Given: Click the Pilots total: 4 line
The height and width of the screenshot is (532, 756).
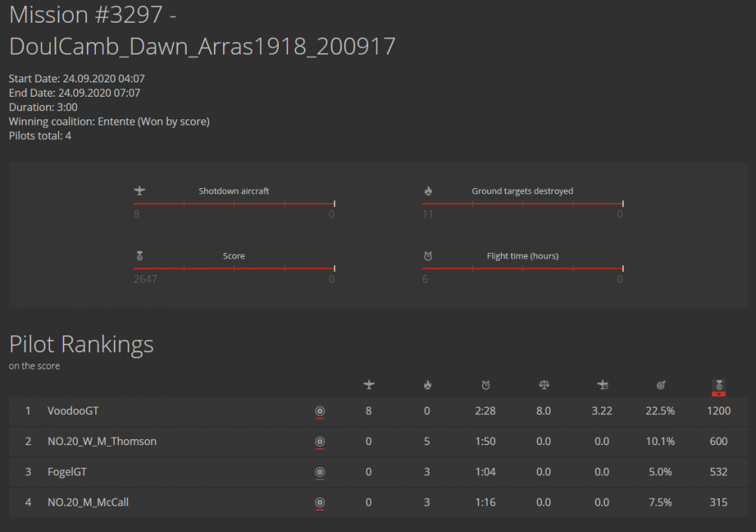Looking at the screenshot, I should [40, 136].
